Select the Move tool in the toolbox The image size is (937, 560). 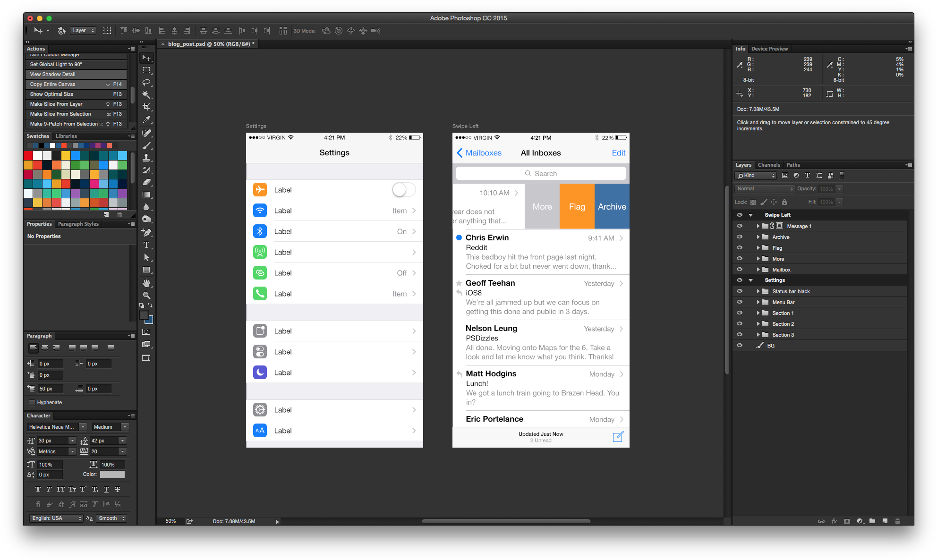[x=146, y=58]
